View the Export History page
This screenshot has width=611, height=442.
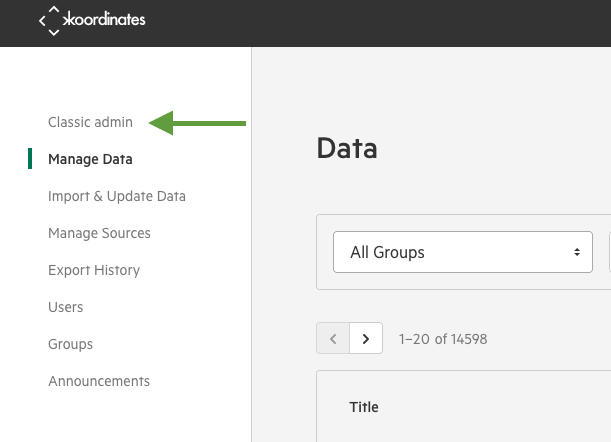pyautogui.click(x=94, y=270)
